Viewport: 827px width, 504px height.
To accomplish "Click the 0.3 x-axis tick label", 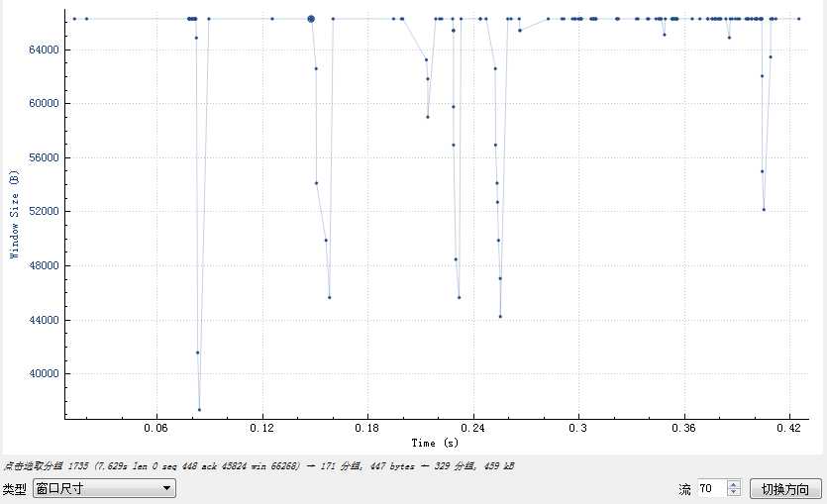I will [578, 428].
